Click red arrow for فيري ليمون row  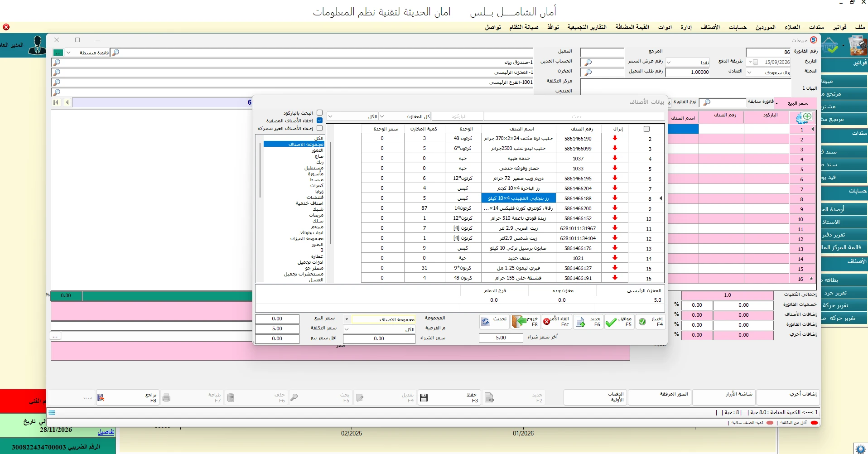pyautogui.click(x=615, y=268)
